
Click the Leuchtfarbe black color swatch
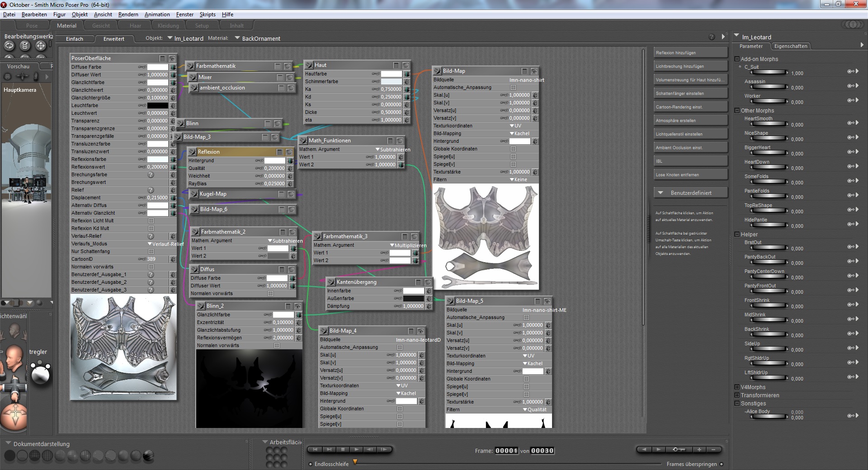click(158, 106)
